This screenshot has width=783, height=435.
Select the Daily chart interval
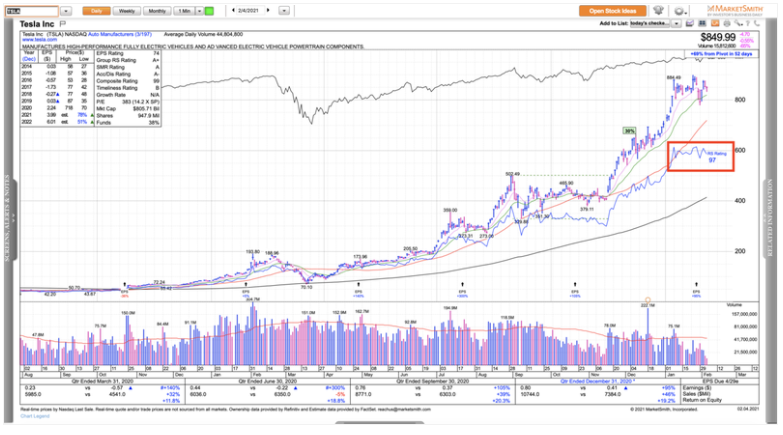point(96,10)
